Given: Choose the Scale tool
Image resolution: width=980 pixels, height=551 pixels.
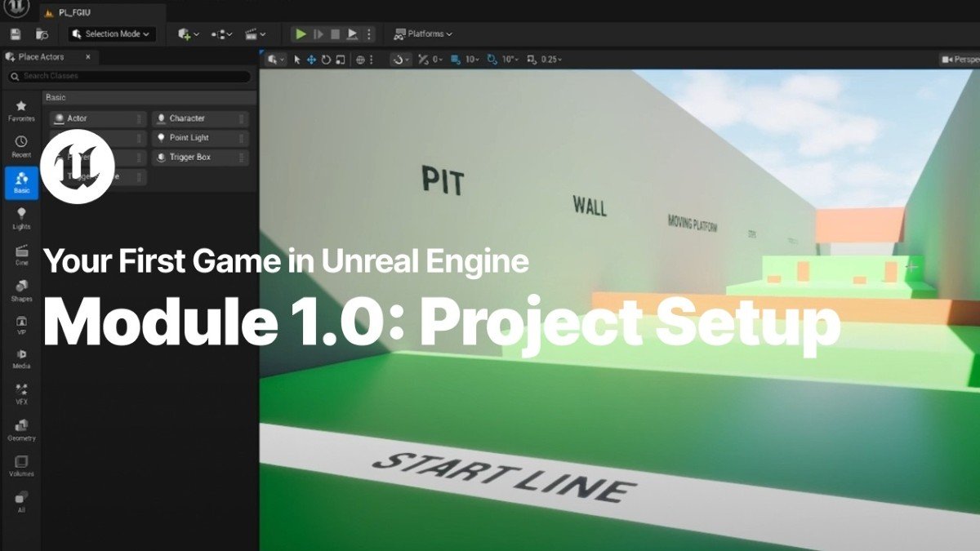Looking at the screenshot, I should (340, 60).
